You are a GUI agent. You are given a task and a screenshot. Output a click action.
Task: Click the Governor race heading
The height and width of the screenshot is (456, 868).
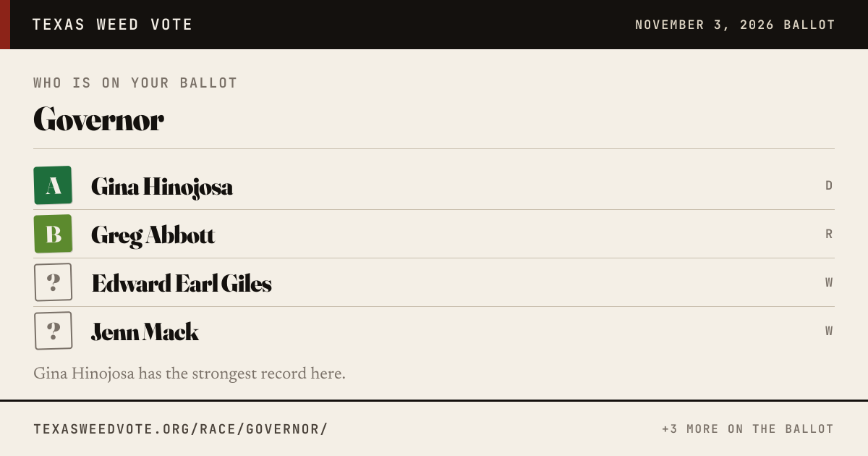(x=98, y=119)
